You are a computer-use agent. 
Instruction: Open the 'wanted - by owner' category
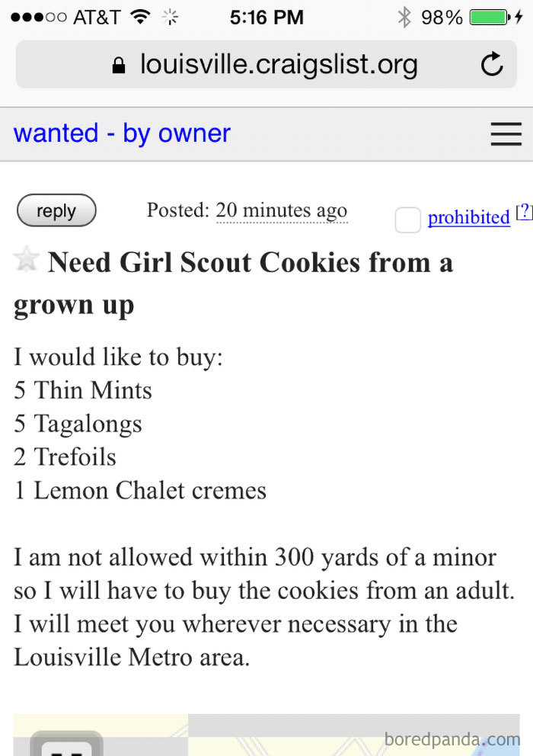click(x=121, y=133)
